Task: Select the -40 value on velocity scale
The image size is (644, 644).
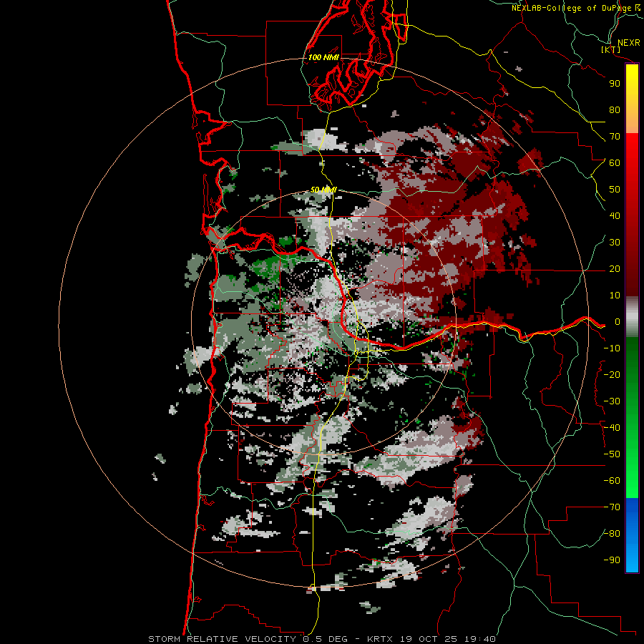Action: [x=612, y=428]
